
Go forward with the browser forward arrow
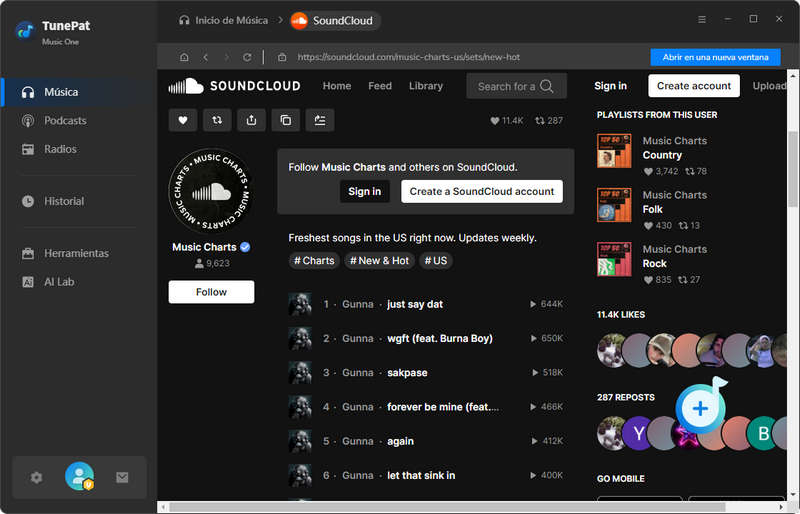coord(227,57)
